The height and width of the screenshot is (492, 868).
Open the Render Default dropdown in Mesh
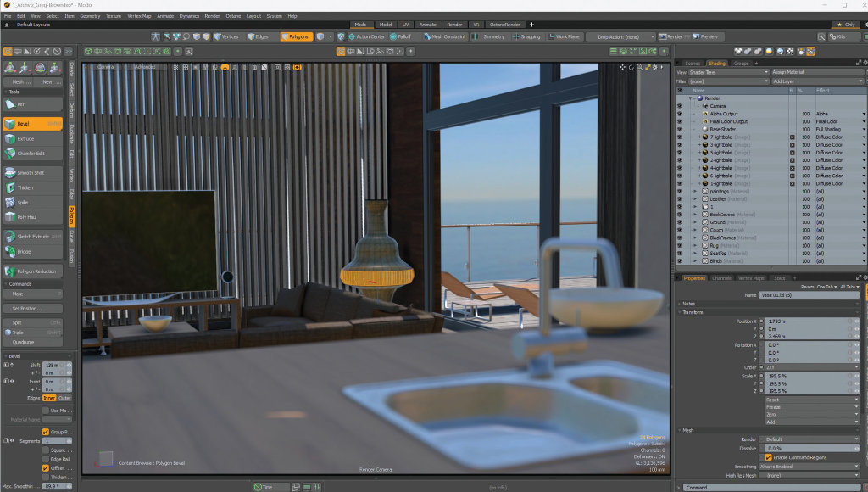pyautogui.click(x=810, y=439)
